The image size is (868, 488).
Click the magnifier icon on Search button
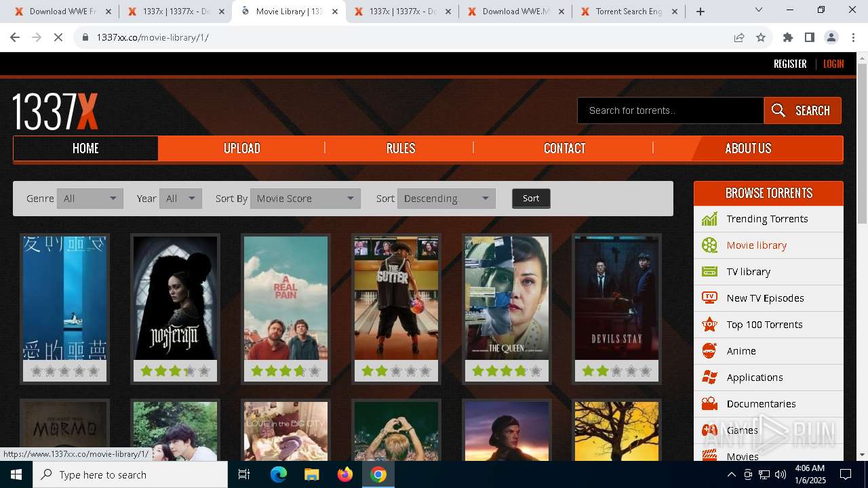(778, 110)
